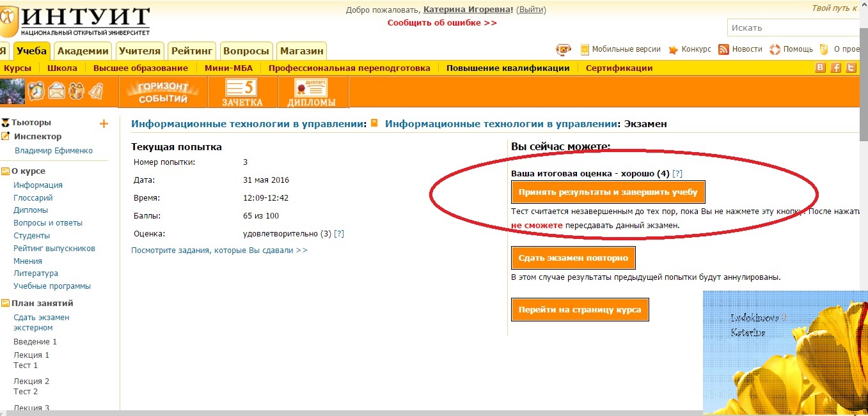Open Владимир Ефименко tutor link
Viewport: 868px width, 416px height.
(x=54, y=151)
